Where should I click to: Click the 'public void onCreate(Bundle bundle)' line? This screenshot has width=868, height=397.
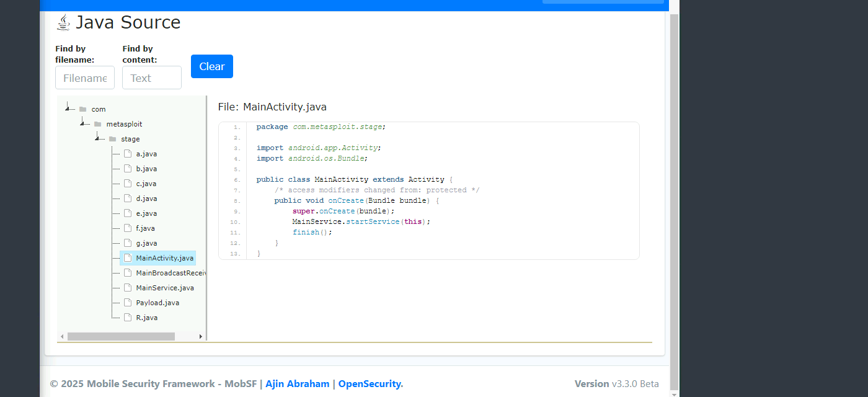click(x=356, y=200)
